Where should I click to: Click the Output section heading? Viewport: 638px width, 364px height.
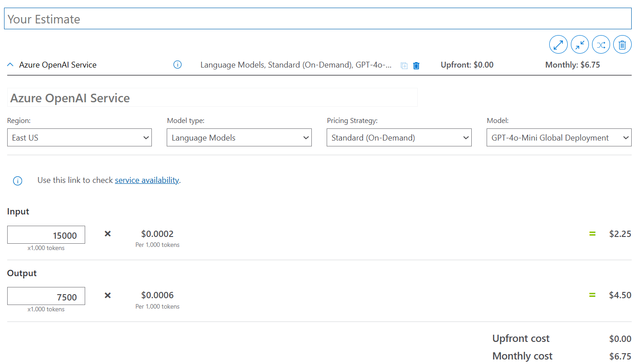[22, 273]
